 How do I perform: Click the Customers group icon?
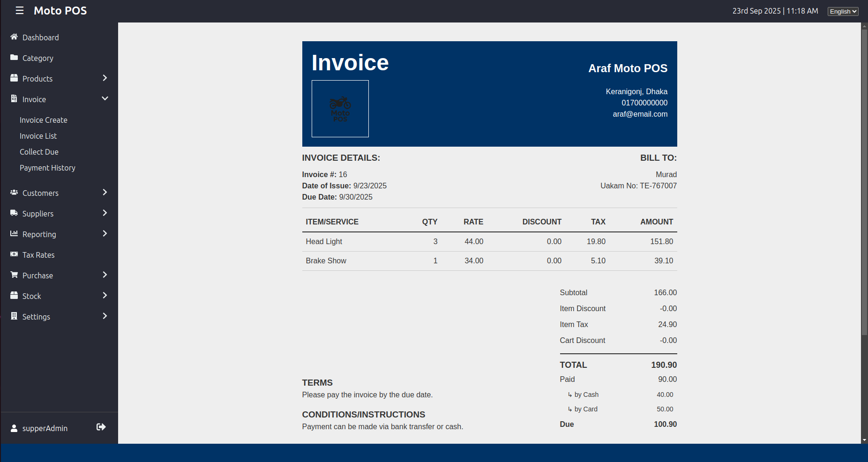point(14,193)
